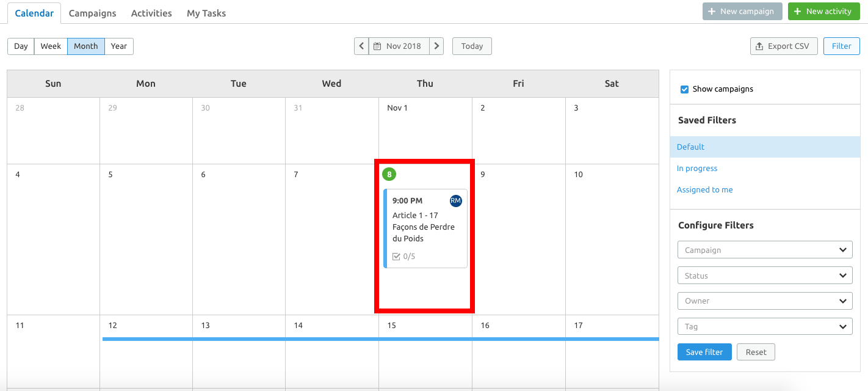Switch to My Tasks tab
868x391 pixels.
[x=206, y=13]
